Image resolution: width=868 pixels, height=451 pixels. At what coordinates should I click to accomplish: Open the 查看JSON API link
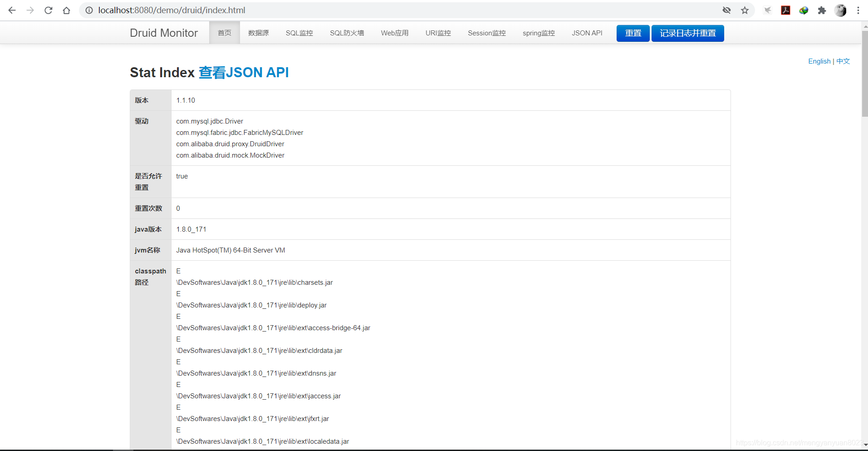point(244,72)
